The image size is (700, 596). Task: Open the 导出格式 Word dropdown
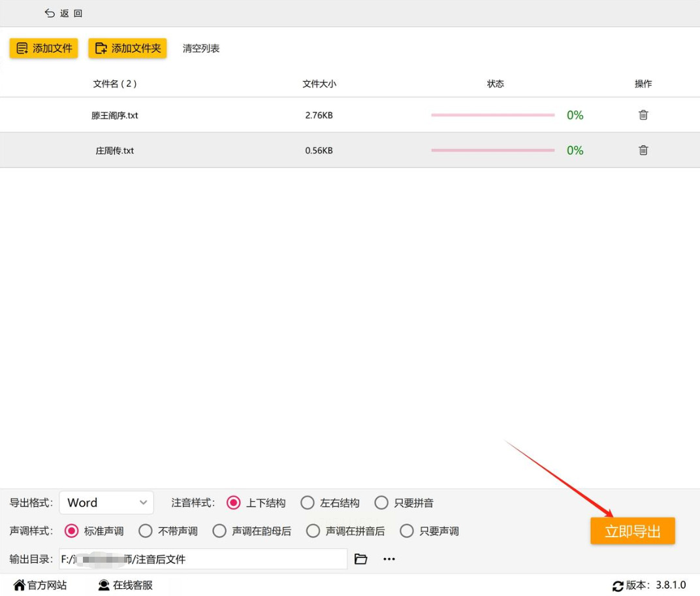click(x=106, y=503)
